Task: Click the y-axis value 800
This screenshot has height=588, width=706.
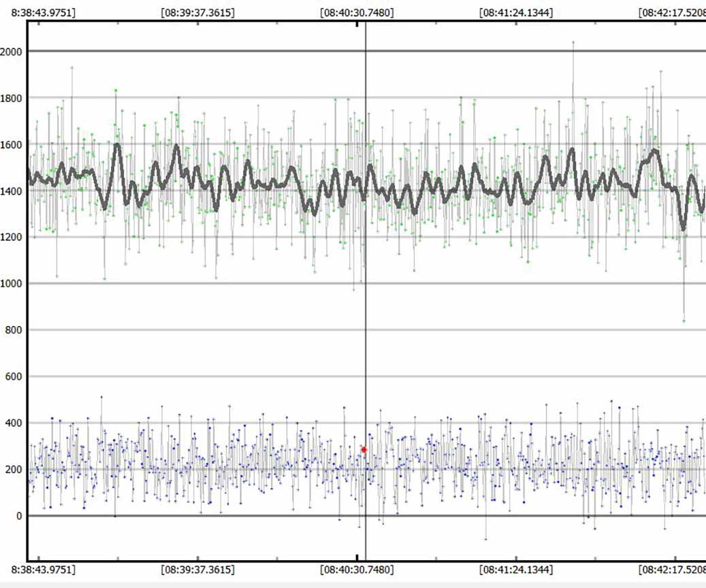Action: point(13,330)
